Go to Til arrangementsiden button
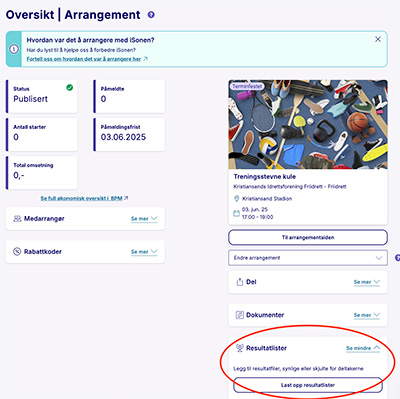This screenshot has height=399, width=400. pyautogui.click(x=308, y=237)
